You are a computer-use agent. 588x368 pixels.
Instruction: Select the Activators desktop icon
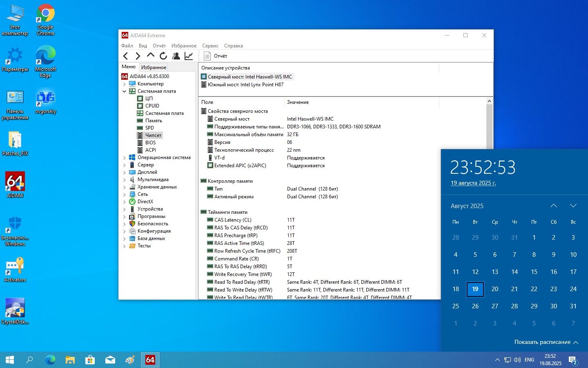[x=15, y=269]
